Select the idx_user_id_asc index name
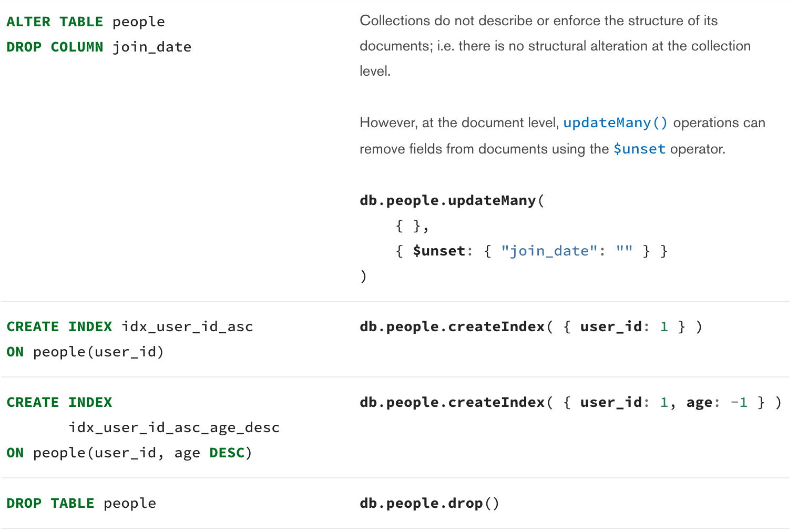Image resolution: width=798 pixels, height=532 pixels. coord(187,327)
